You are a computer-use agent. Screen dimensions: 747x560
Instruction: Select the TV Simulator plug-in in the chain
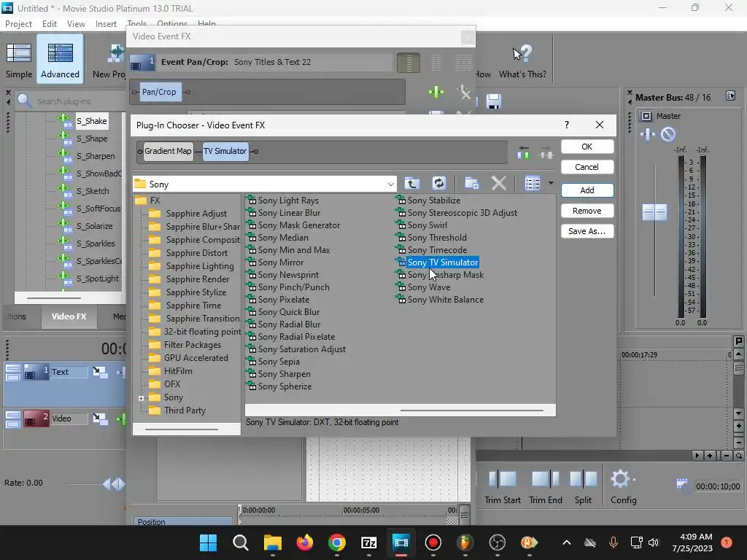pos(225,151)
